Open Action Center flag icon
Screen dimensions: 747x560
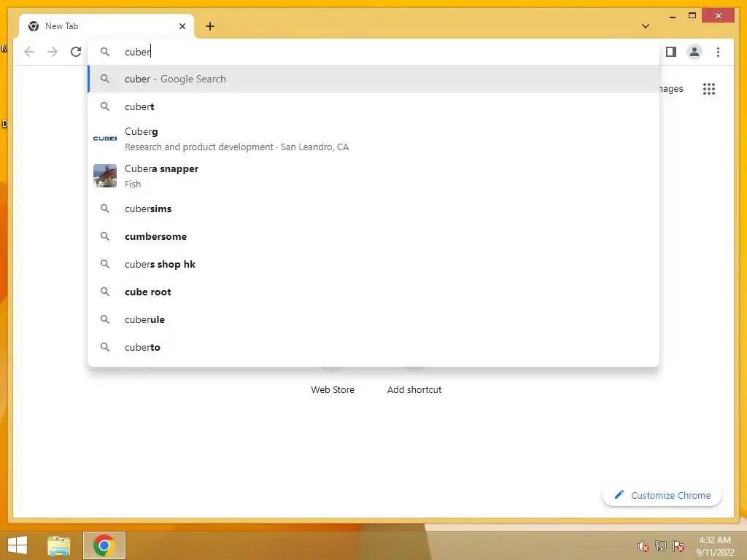(x=678, y=546)
